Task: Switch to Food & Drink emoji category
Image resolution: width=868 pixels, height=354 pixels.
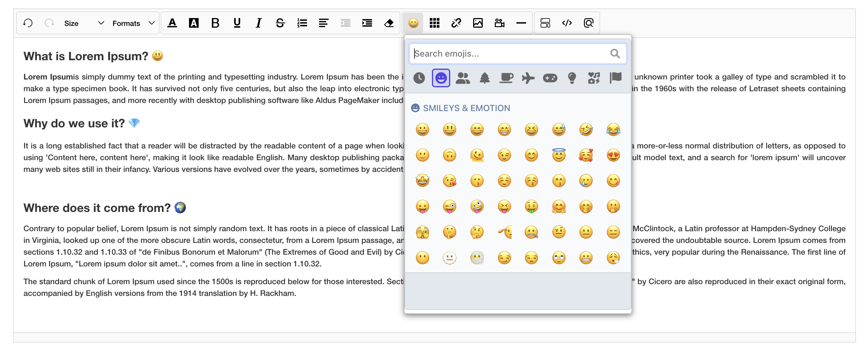Action: [506, 78]
